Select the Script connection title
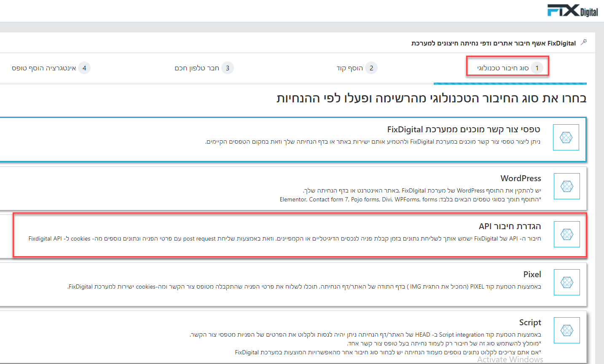This screenshot has width=604, height=364. point(530,322)
